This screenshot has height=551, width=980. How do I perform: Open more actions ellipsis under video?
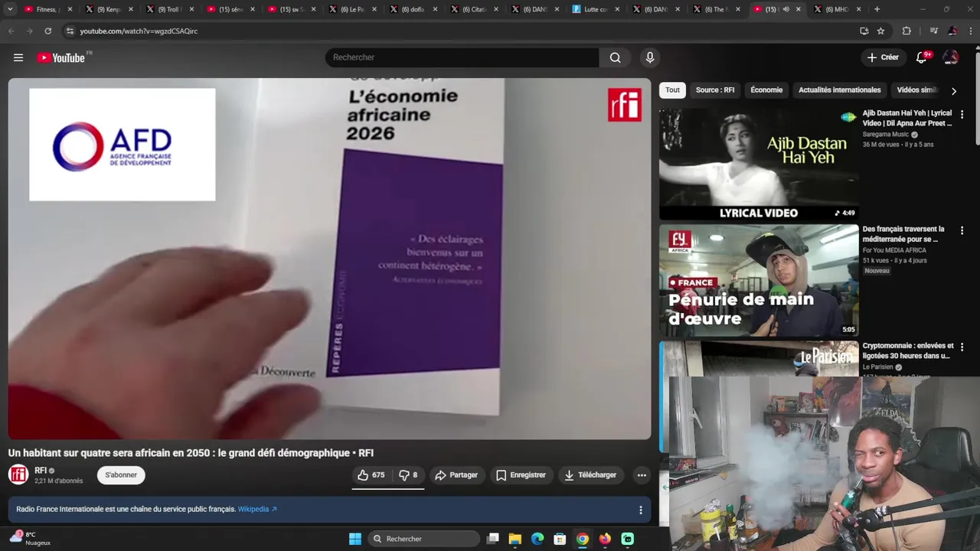point(642,475)
